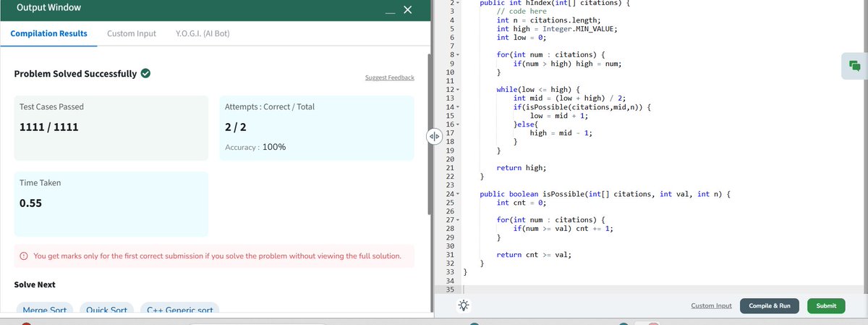Click the marks warning message text
The width and height of the screenshot is (868, 325).
218,256
